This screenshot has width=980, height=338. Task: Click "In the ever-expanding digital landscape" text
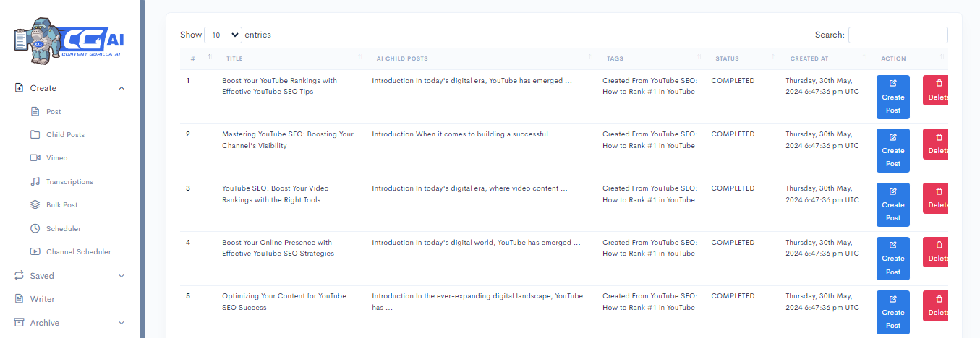coord(485,296)
